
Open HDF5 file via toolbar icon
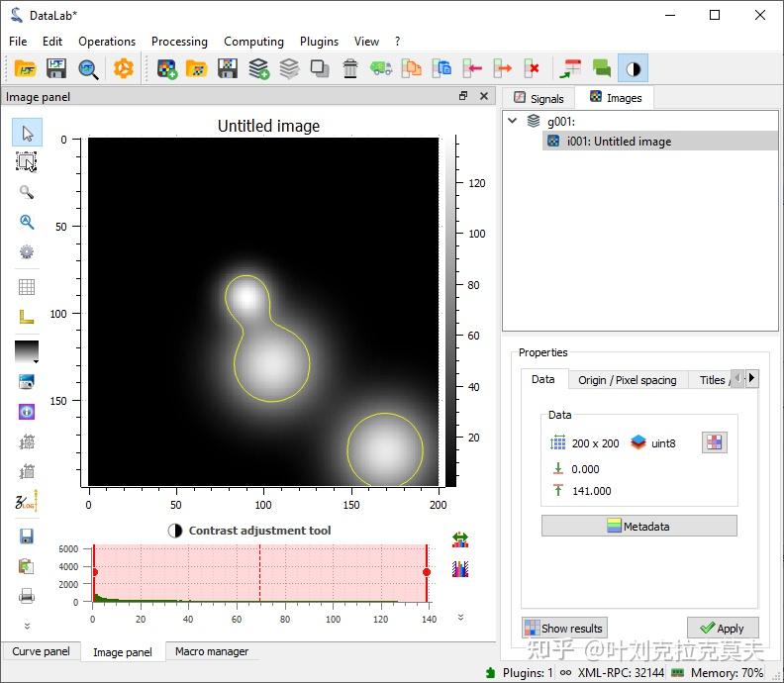[25, 68]
